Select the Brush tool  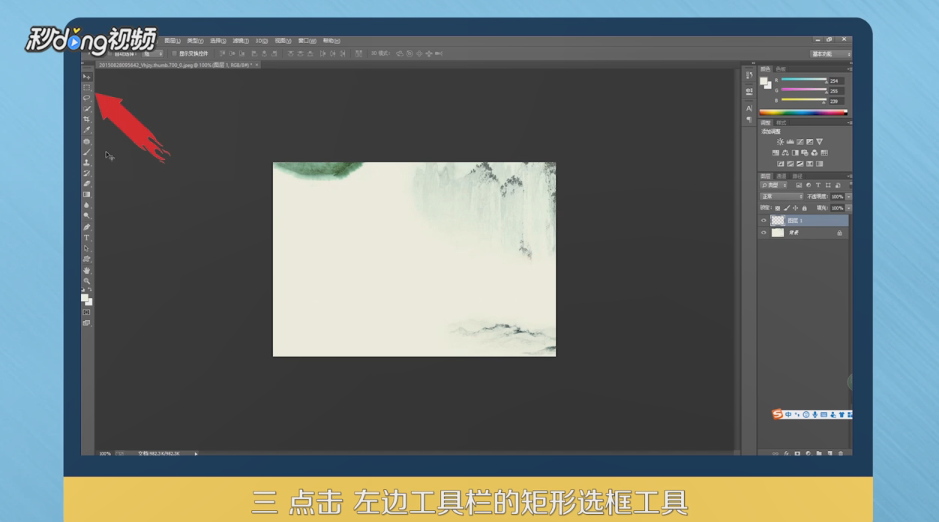click(x=87, y=152)
